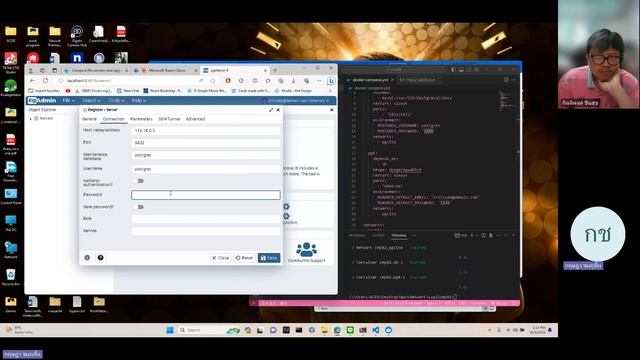640x360 pixels.
Task: Click the Host name/address input field
Action: tap(206, 131)
